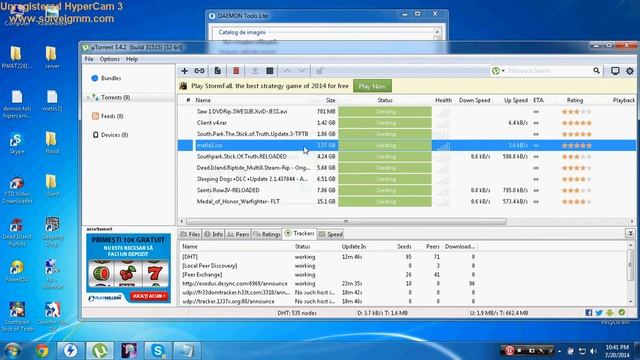This screenshot has width=640, height=360.
Task: Open the Options menu
Action: (109, 59)
